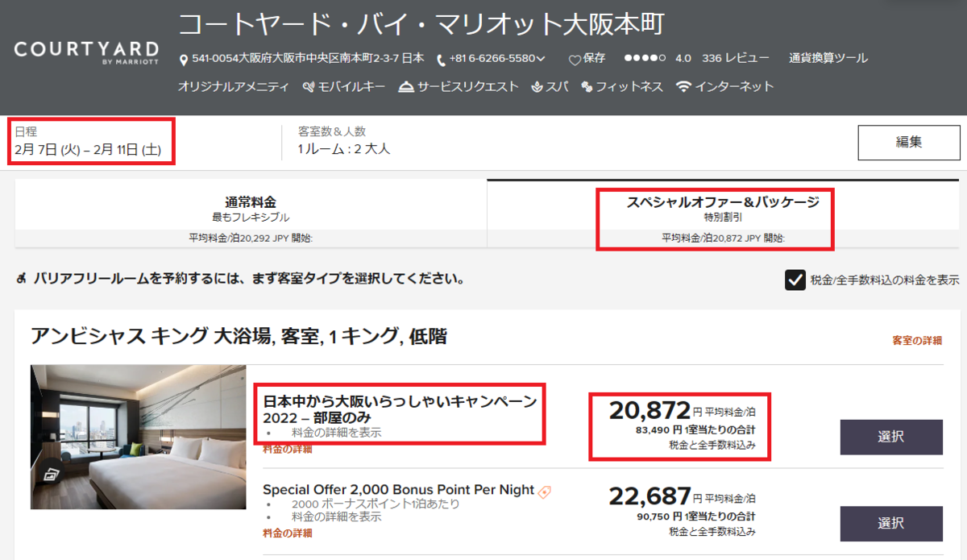Click the フィットネス text link

(x=629, y=86)
